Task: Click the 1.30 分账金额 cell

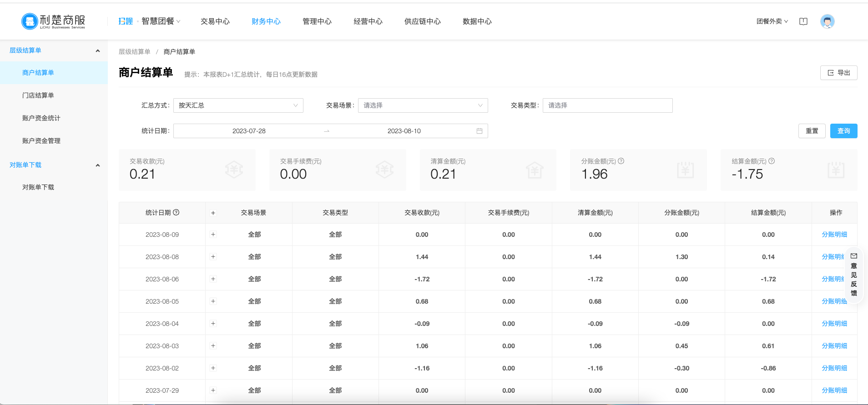Action: 681,257
